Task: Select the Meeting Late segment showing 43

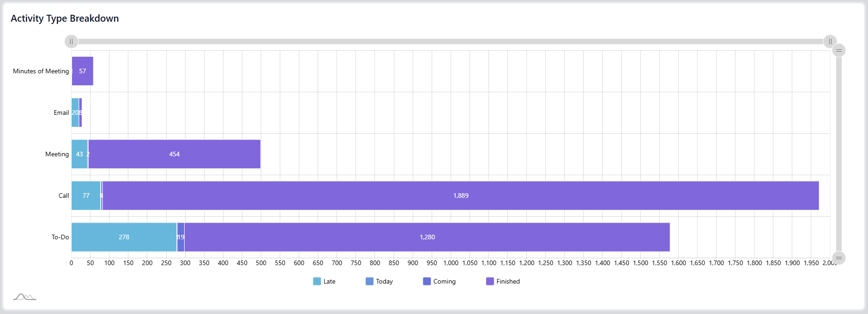Action: pos(79,154)
